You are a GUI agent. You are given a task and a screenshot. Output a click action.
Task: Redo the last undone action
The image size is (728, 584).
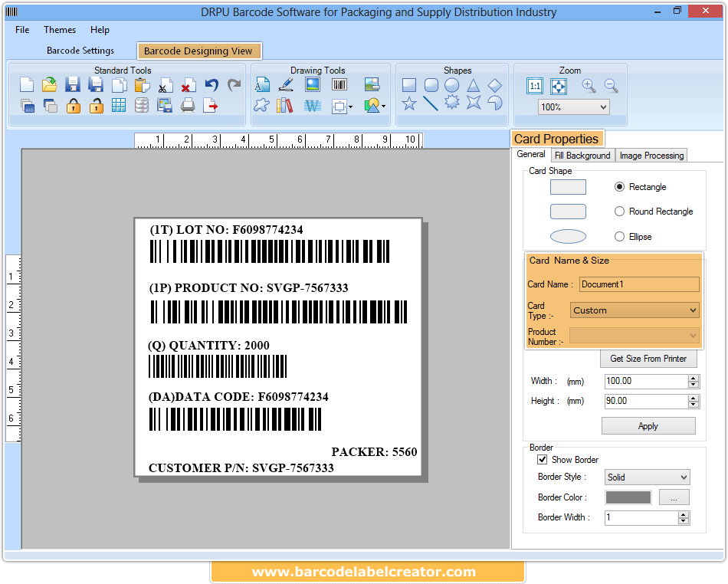234,85
